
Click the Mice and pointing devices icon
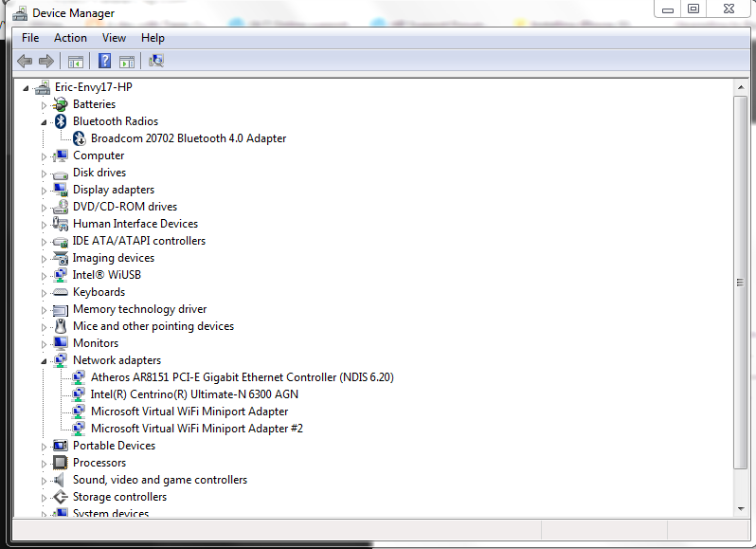click(x=61, y=326)
